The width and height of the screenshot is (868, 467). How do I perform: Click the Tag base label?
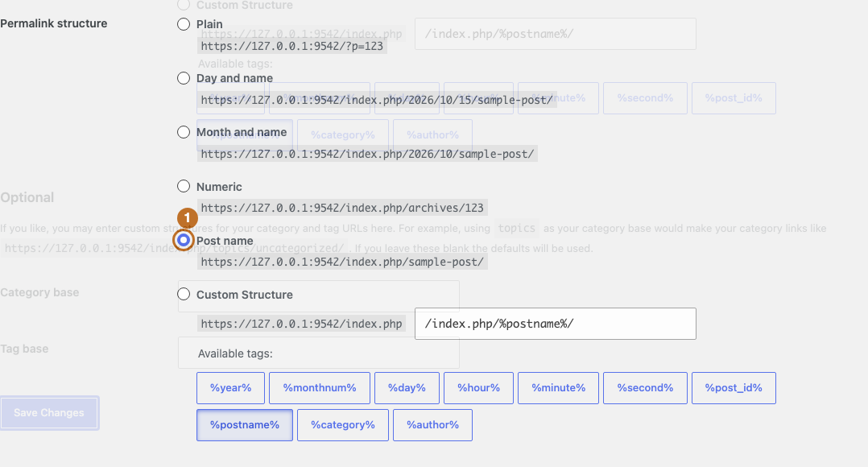pos(24,349)
